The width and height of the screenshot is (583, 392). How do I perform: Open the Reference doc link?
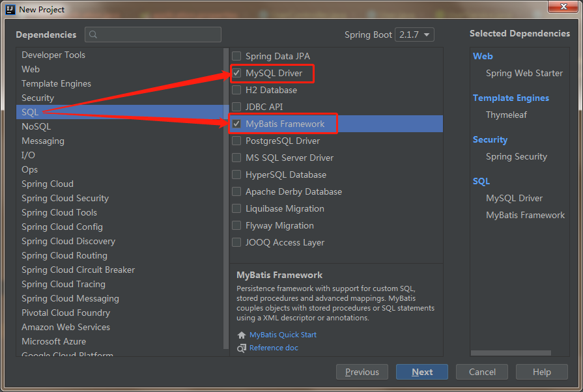pyautogui.click(x=274, y=348)
